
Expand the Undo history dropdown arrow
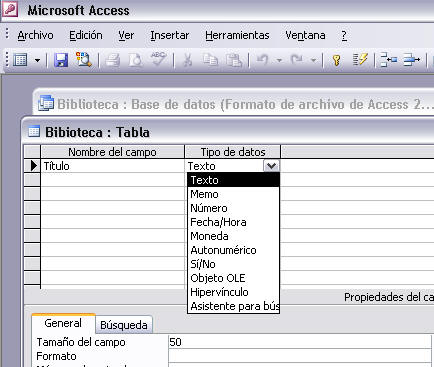tap(279, 61)
